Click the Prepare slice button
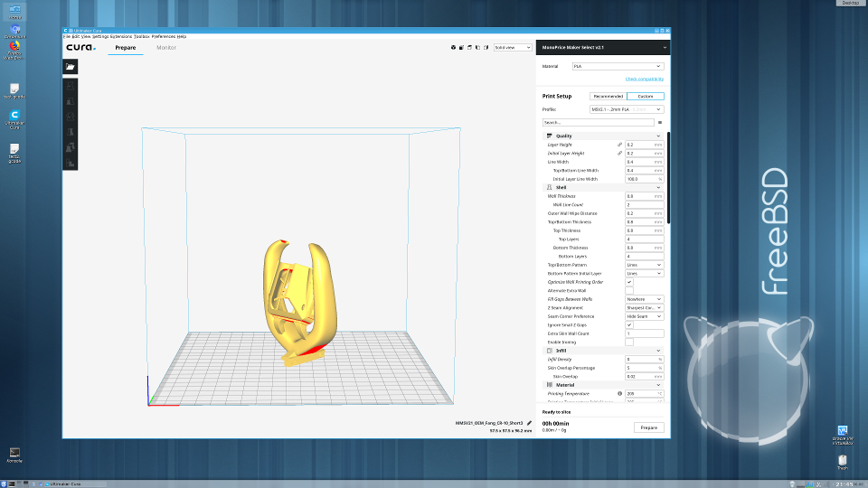 [x=648, y=427]
